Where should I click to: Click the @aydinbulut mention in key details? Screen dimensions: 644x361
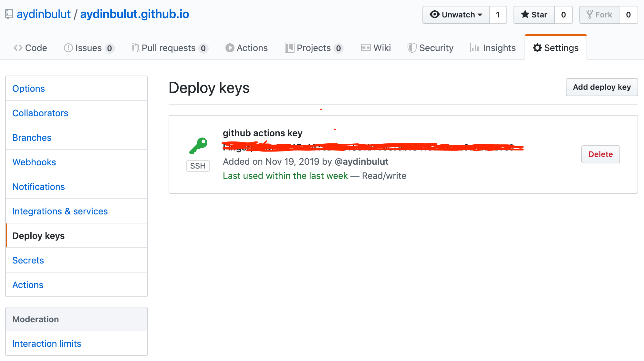[361, 161]
